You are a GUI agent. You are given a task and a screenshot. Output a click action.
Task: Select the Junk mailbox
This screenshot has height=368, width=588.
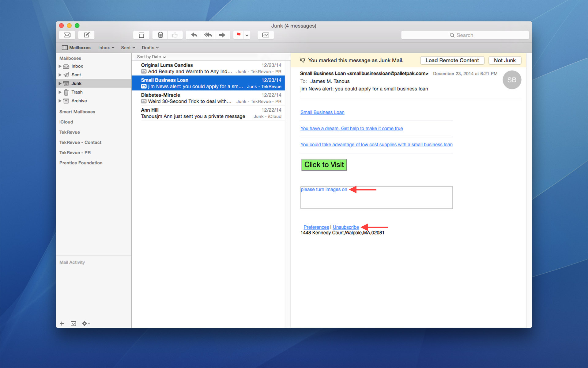point(94,83)
